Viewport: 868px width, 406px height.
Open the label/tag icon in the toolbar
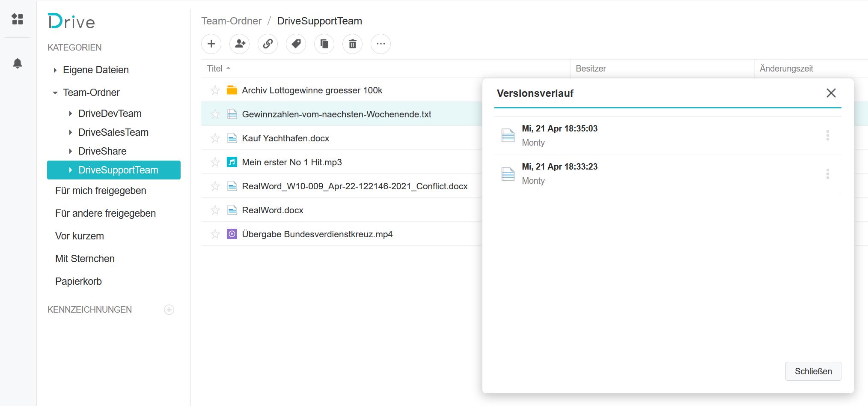click(296, 44)
